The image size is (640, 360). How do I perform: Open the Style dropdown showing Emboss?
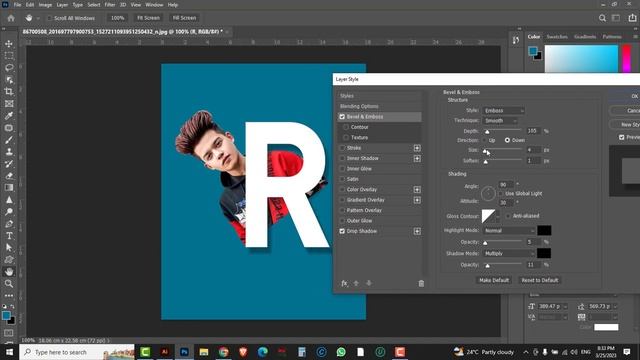tap(503, 111)
